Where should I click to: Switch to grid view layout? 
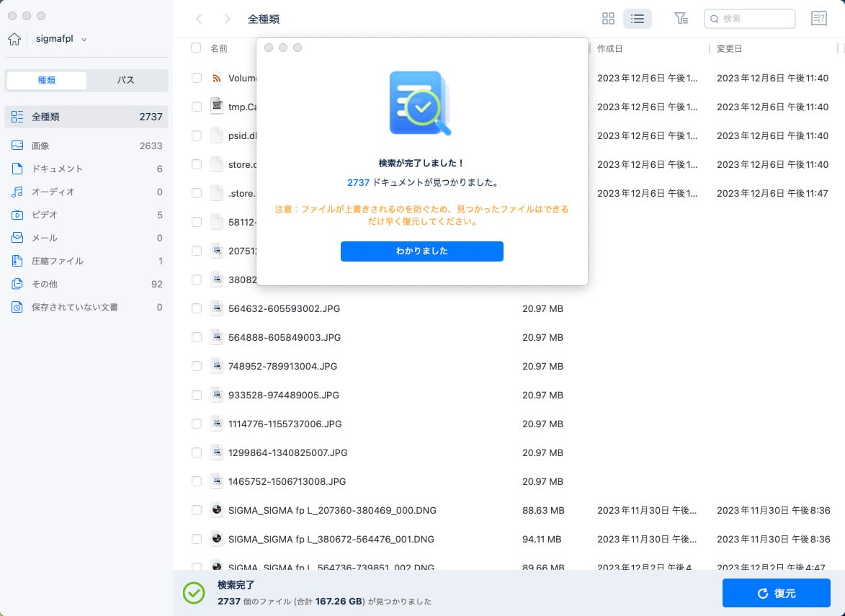[609, 19]
